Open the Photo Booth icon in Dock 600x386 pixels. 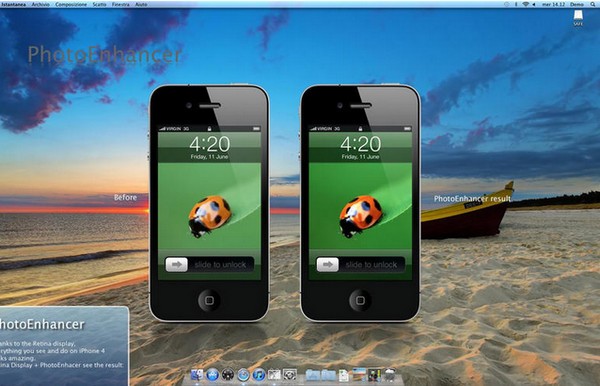[x=274, y=375]
